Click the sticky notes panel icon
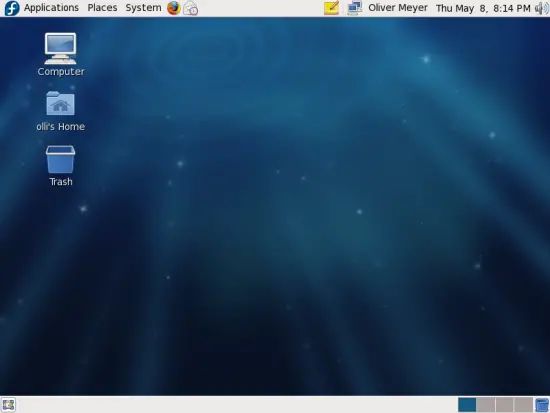Image resolution: width=550 pixels, height=413 pixels. [331, 8]
